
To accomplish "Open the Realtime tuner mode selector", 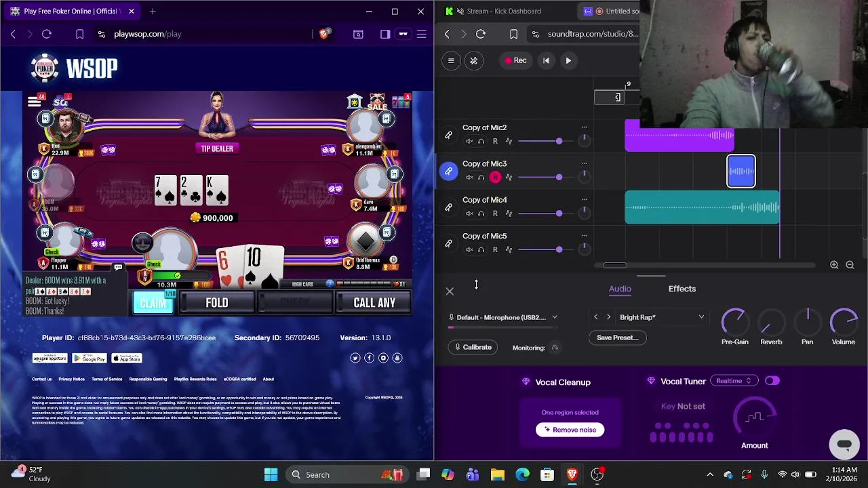I will 734,381.
